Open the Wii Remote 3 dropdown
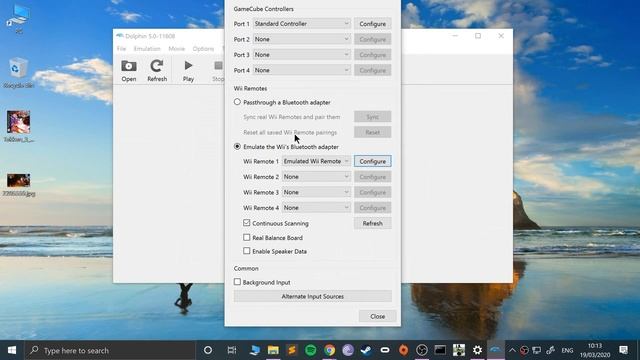The width and height of the screenshot is (640, 360). tap(316, 192)
